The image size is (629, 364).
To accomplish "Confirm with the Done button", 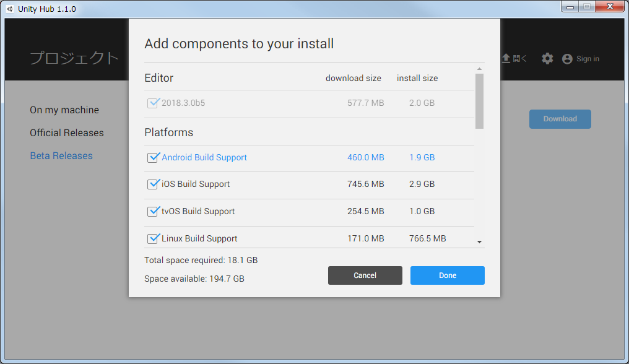I will pyautogui.click(x=447, y=275).
